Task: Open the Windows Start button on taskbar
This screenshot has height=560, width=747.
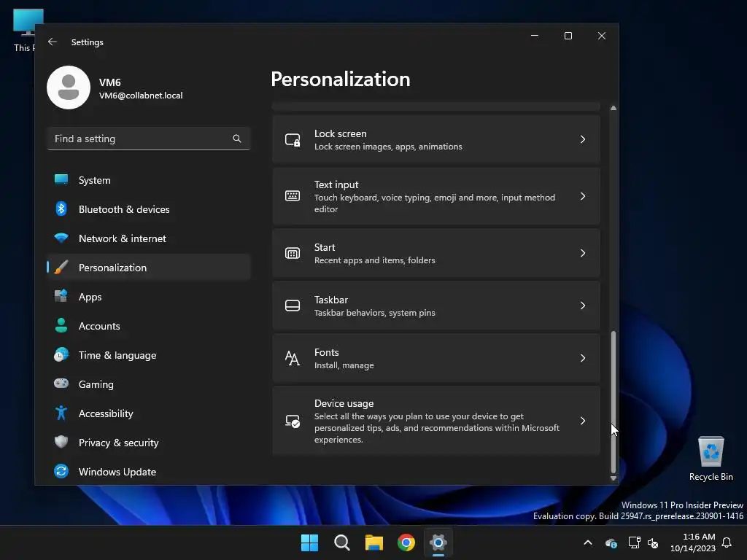Action: coord(309,542)
